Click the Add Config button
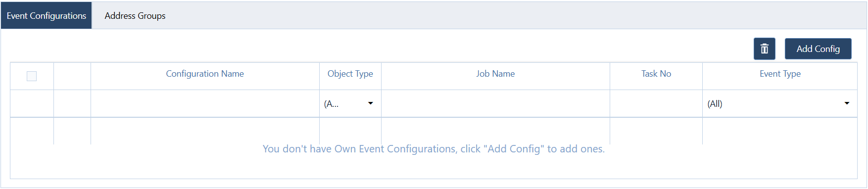 [818, 48]
